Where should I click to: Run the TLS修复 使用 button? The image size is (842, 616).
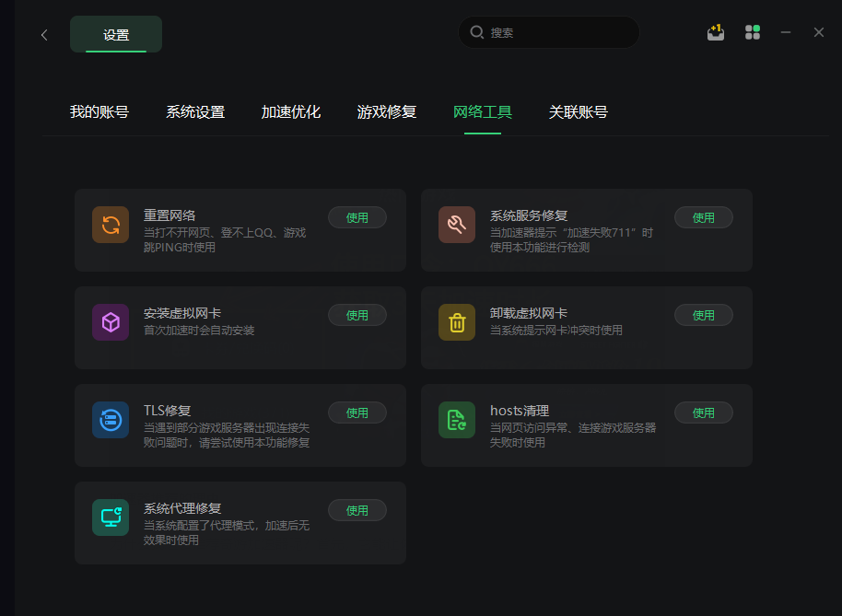tap(357, 413)
